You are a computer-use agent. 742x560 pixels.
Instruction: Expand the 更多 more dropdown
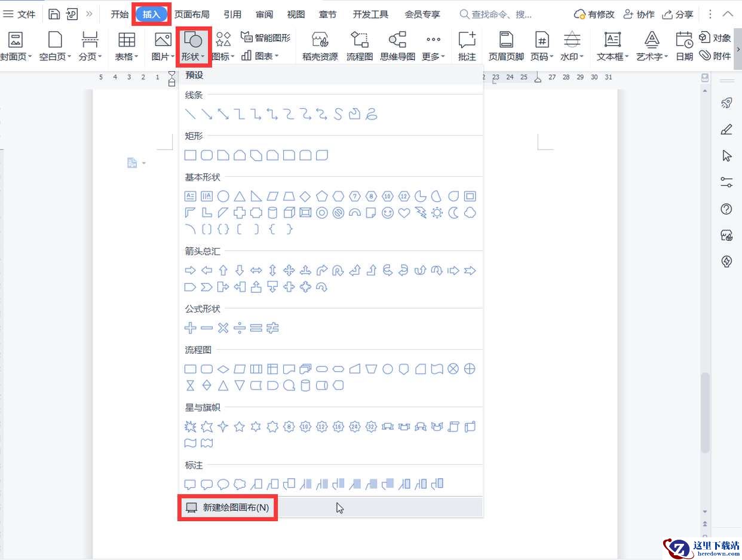coord(433,47)
